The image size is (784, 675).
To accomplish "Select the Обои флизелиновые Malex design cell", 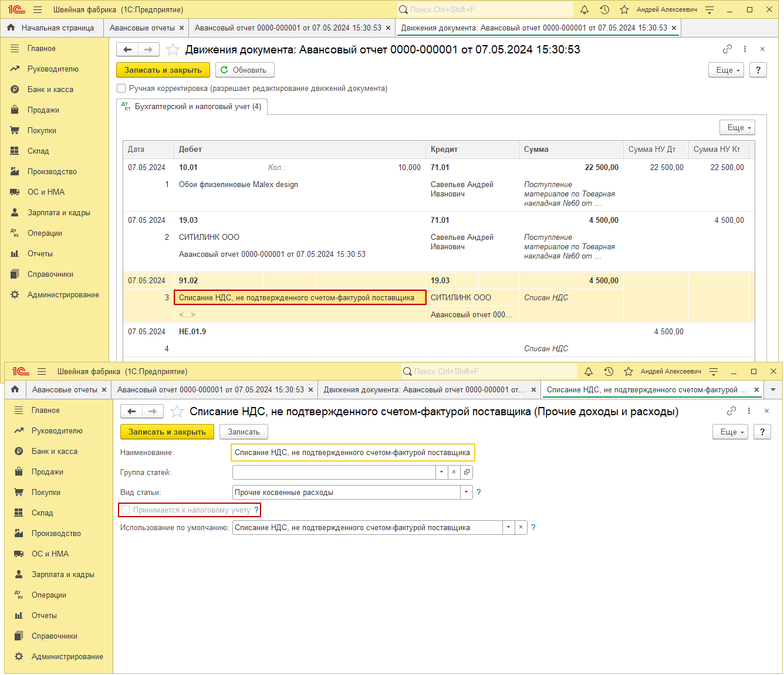I will [299, 185].
